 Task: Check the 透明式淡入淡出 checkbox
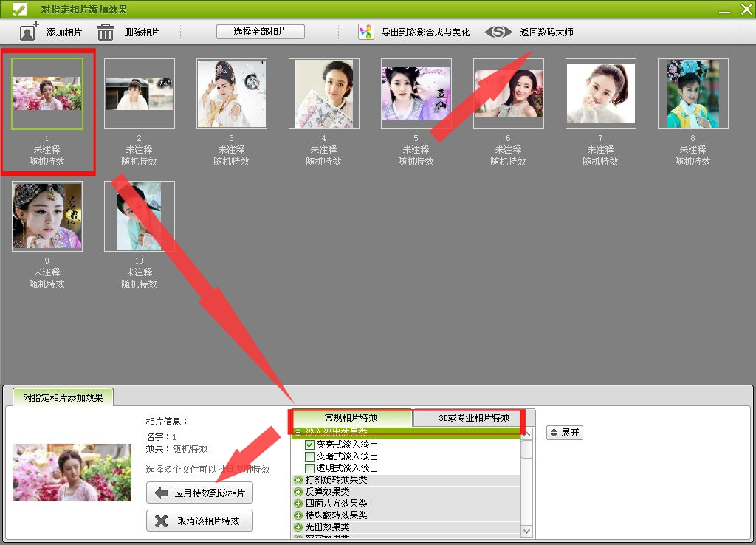[309, 468]
